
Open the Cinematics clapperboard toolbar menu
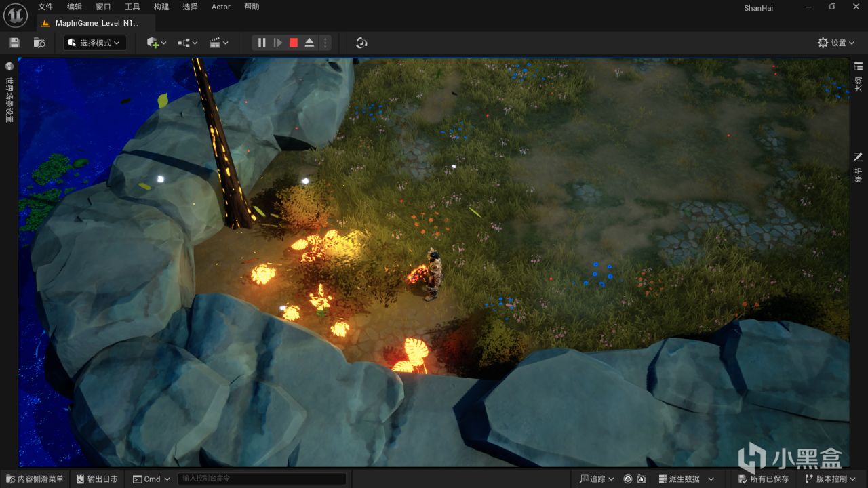tap(219, 43)
